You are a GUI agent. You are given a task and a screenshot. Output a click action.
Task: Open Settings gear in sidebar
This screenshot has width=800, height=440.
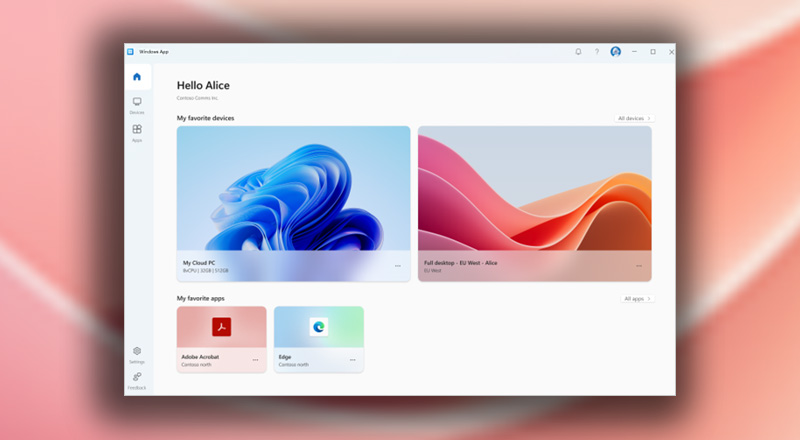tap(137, 355)
